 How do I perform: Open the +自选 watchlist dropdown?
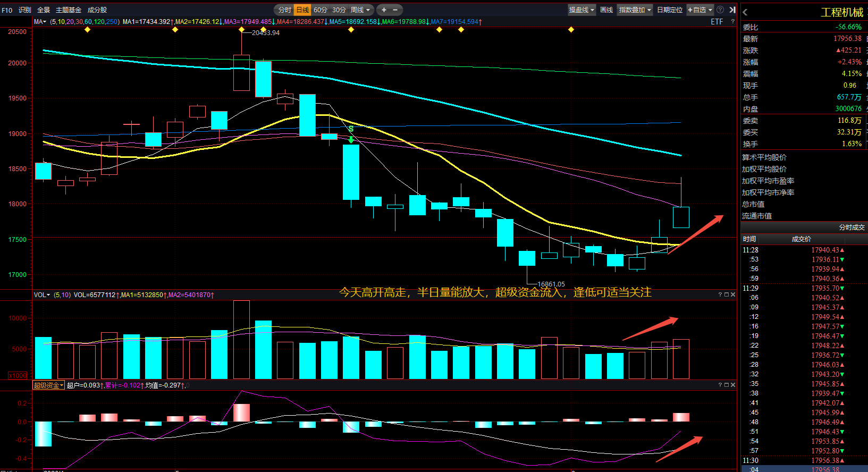[x=700, y=10]
